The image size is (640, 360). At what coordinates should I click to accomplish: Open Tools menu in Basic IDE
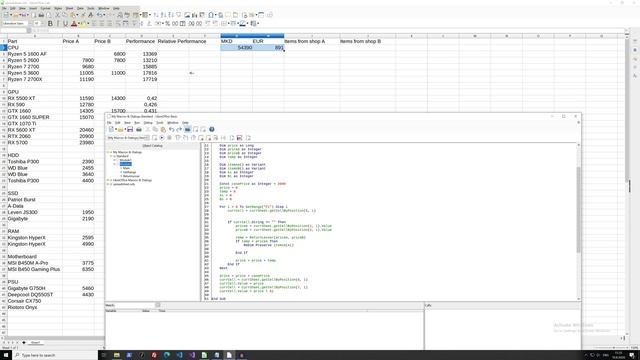160,122
